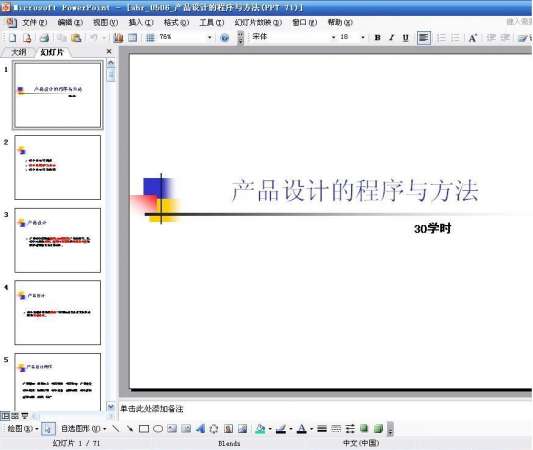Open the 3-D style options

[378, 428]
